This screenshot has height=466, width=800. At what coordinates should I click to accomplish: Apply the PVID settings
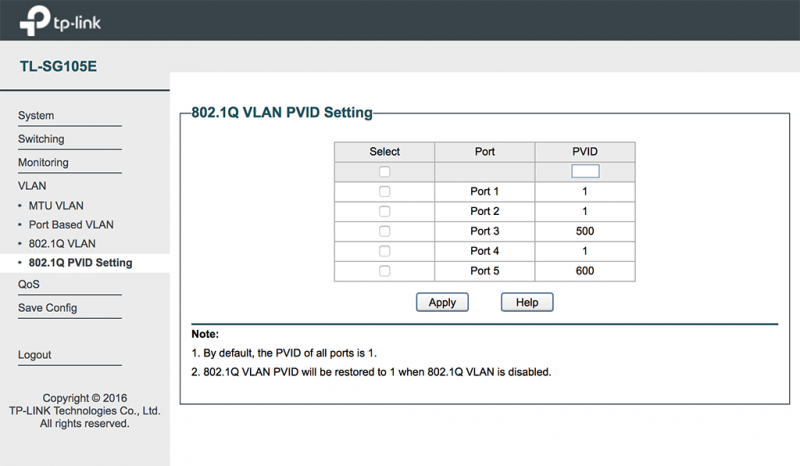(x=442, y=302)
